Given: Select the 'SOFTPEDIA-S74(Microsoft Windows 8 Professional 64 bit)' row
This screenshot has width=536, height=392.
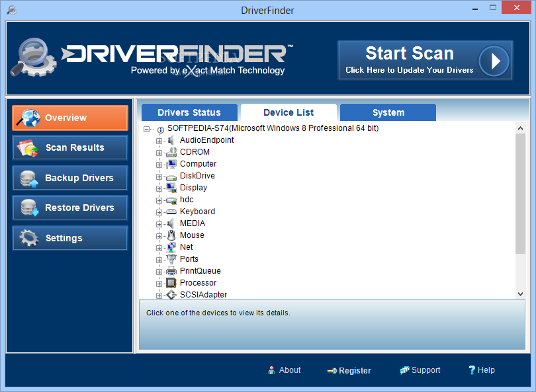Looking at the screenshot, I should 273,128.
